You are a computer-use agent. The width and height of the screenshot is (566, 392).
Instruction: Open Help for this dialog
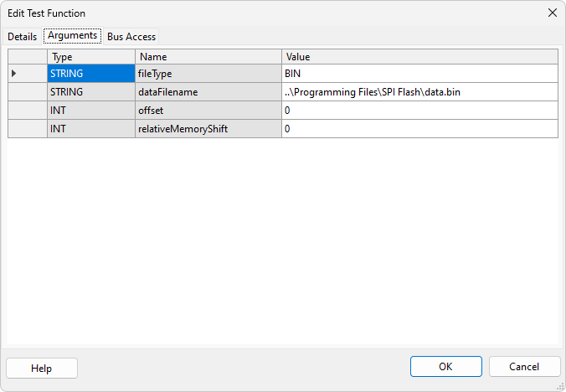pyautogui.click(x=42, y=368)
